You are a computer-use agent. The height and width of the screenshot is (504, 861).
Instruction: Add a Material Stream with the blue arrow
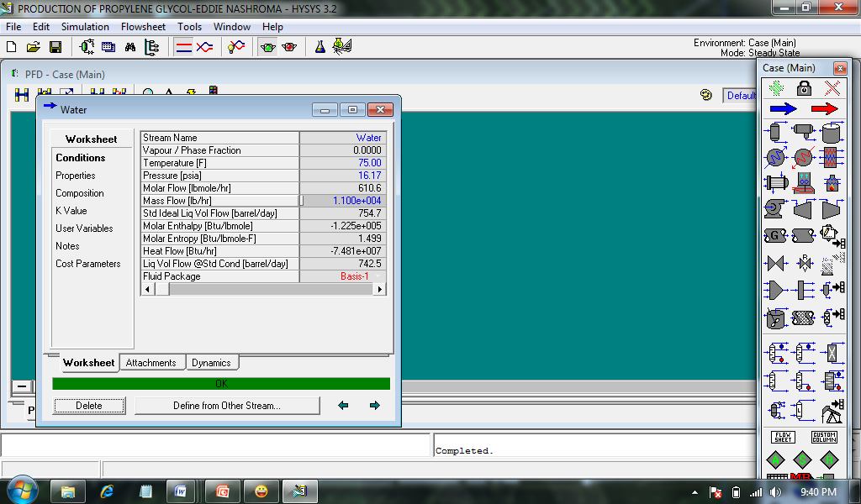783,109
